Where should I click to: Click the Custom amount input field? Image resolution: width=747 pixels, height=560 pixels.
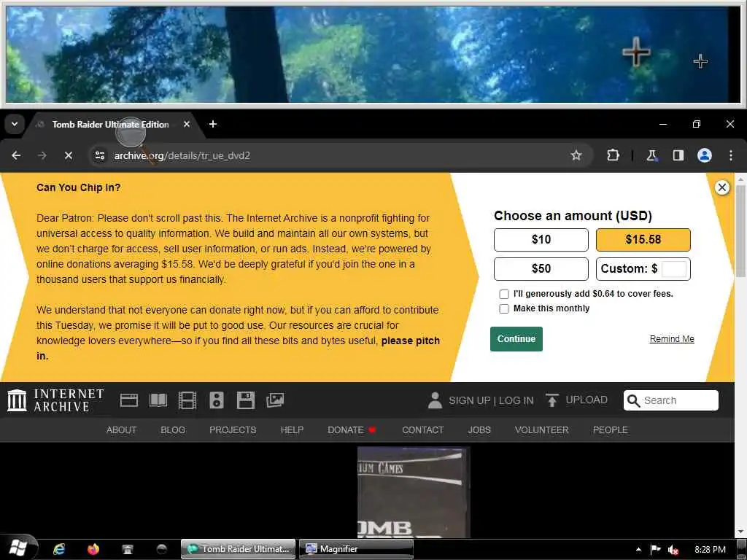pos(674,269)
